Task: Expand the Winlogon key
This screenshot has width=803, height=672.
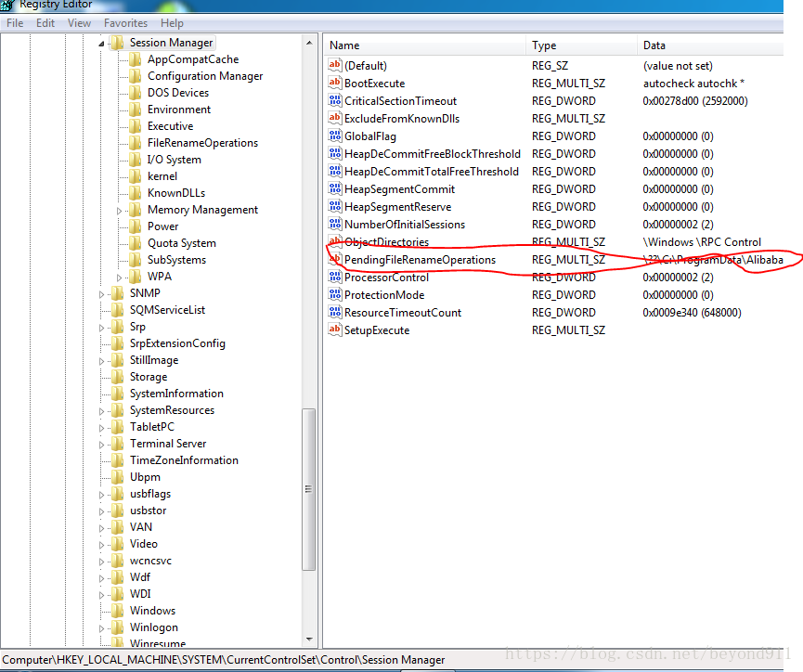Action: (101, 628)
